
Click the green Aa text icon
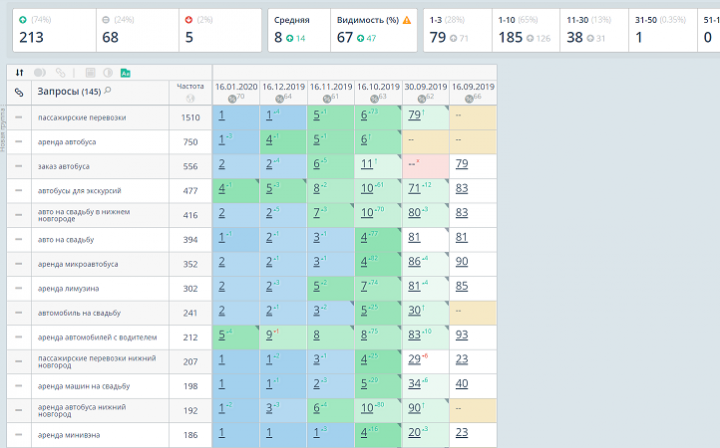[x=125, y=73]
